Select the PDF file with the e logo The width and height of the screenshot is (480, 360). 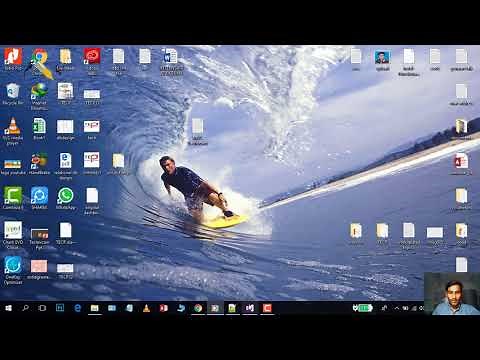click(x=65, y=165)
